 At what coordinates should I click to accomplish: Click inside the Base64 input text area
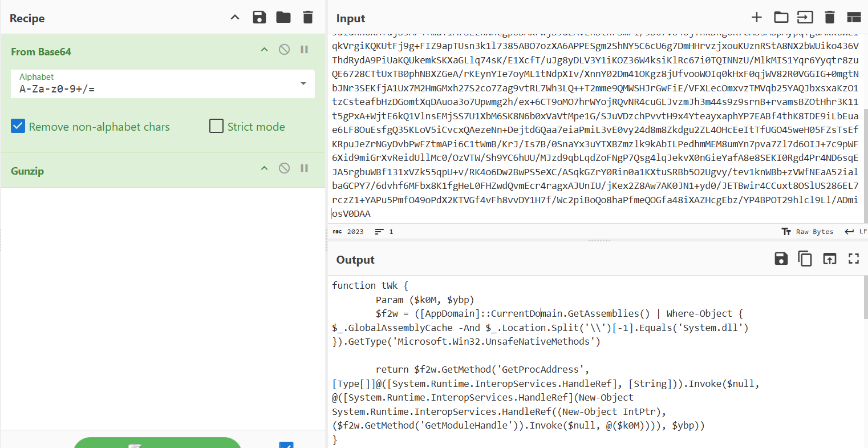pos(595,127)
